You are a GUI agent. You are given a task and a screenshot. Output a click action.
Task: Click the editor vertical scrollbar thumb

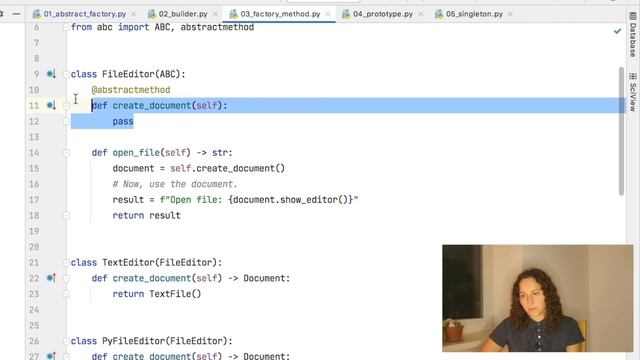click(x=621, y=131)
